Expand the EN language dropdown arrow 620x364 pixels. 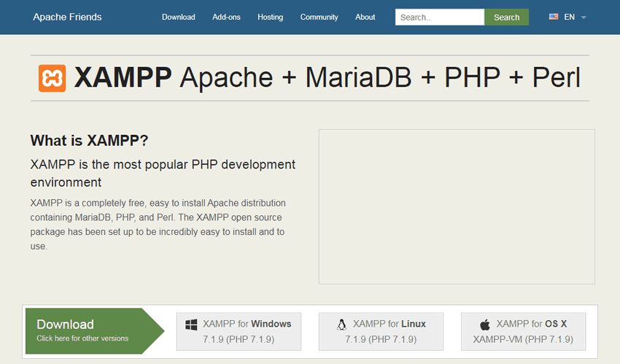point(584,18)
